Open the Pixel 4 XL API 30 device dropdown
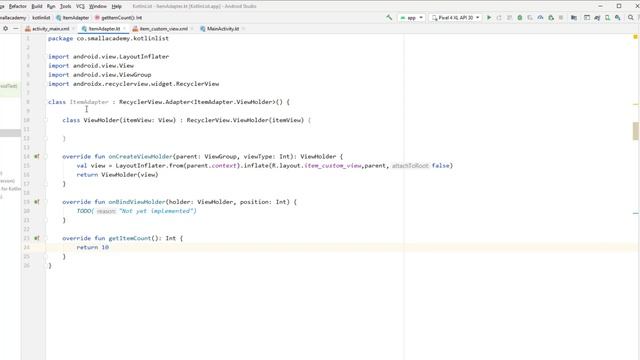The width and height of the screenshot is (640, 360). click(x=455, y=18)
